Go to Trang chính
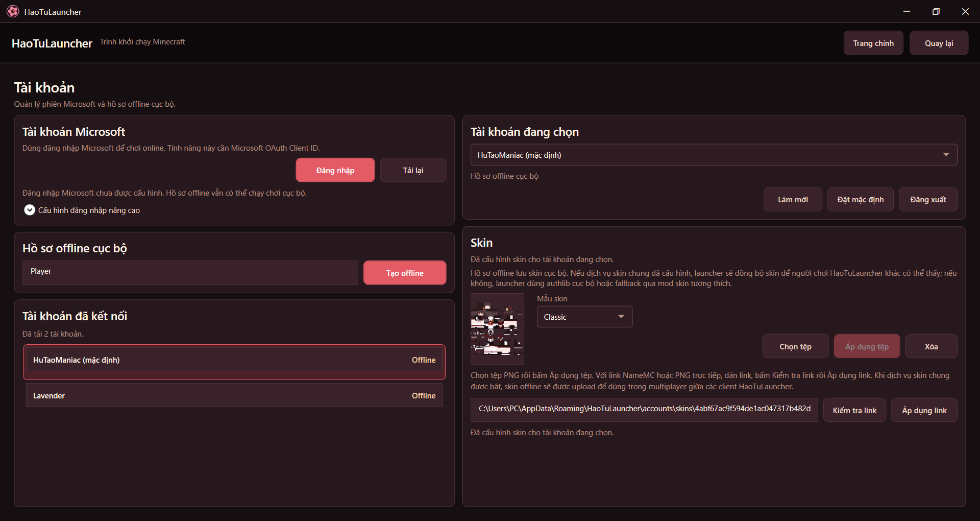 coord(873,43)
